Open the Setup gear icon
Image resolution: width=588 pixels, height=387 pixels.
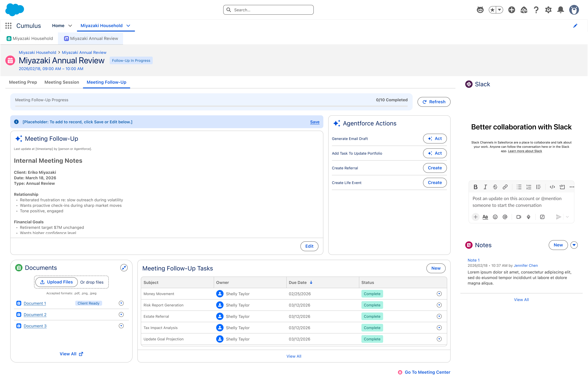click(x=548, y=10)
